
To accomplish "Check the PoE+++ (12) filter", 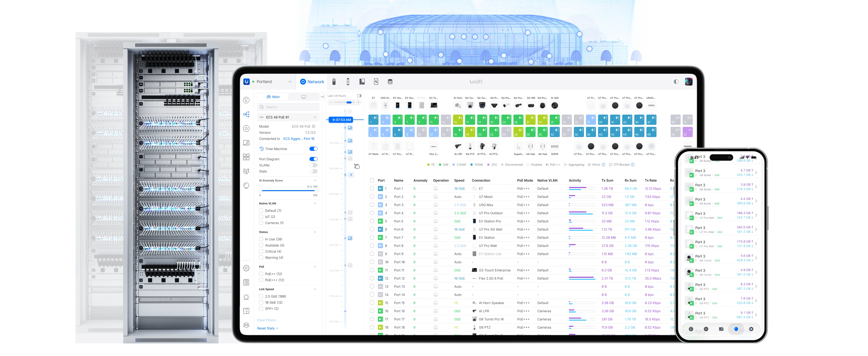I will click(x=261, y=280).
